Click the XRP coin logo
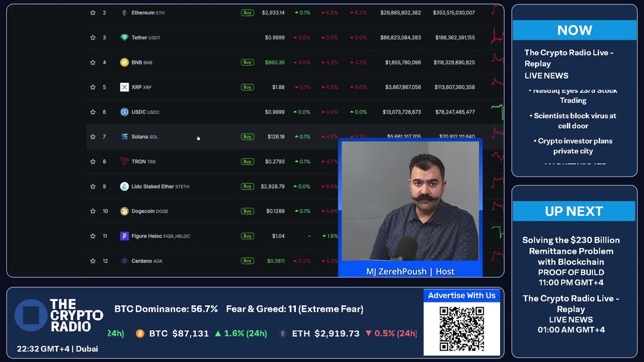 [x=124, y=87]
